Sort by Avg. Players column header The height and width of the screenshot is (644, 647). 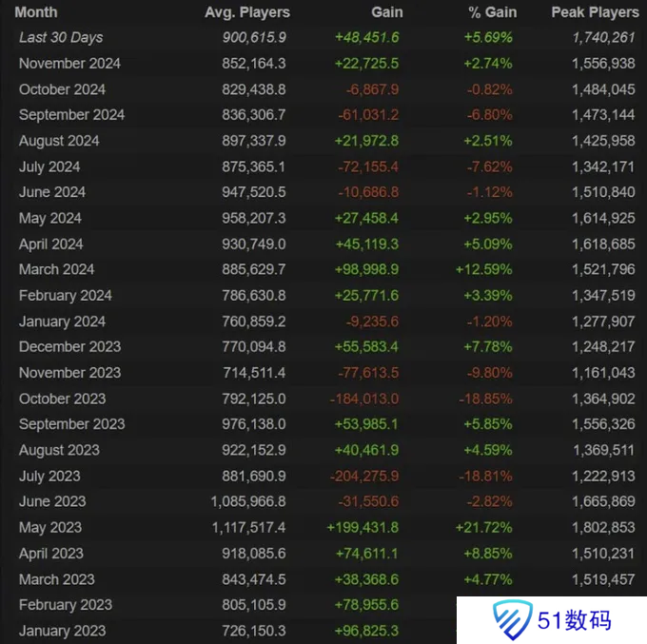click(247, 12)
